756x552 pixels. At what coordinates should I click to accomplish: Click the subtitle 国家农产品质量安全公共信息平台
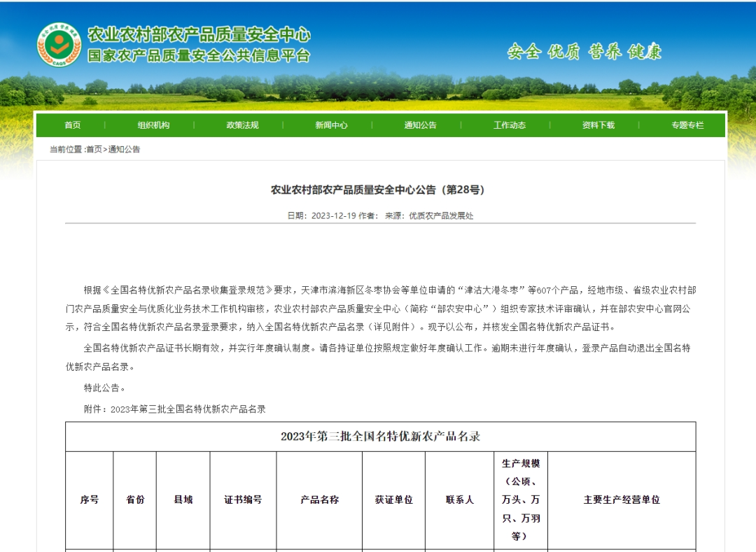199,55
